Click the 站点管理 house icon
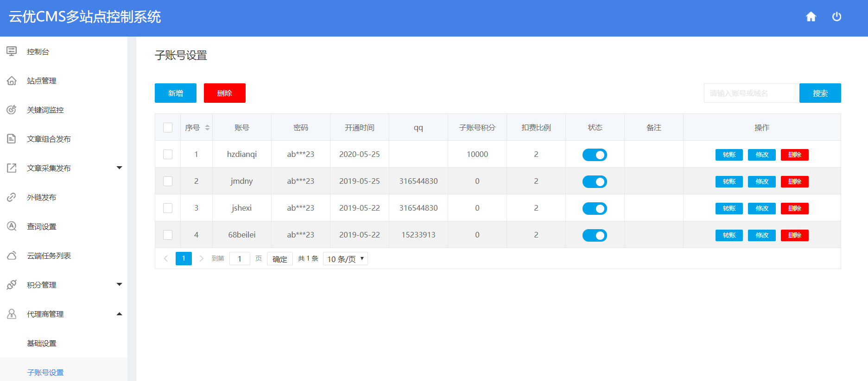 (x=12, y=81)
